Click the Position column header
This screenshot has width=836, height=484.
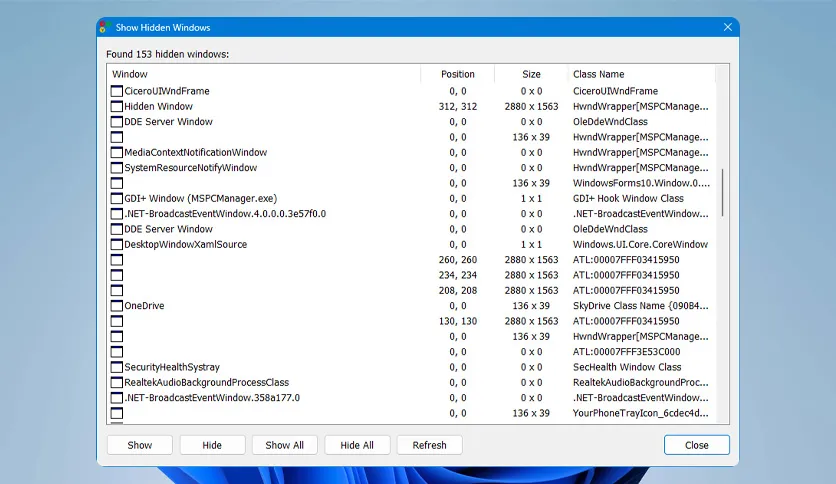tap(457, 74)
